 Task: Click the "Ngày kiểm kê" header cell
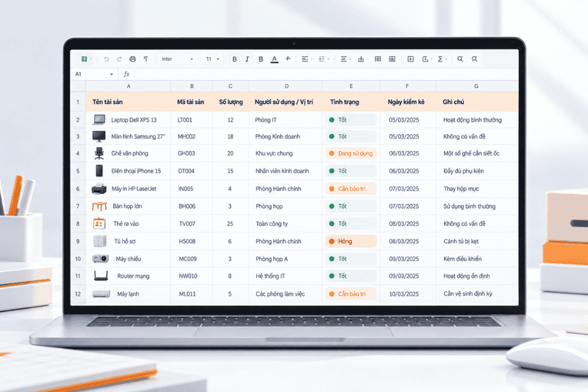408,102
